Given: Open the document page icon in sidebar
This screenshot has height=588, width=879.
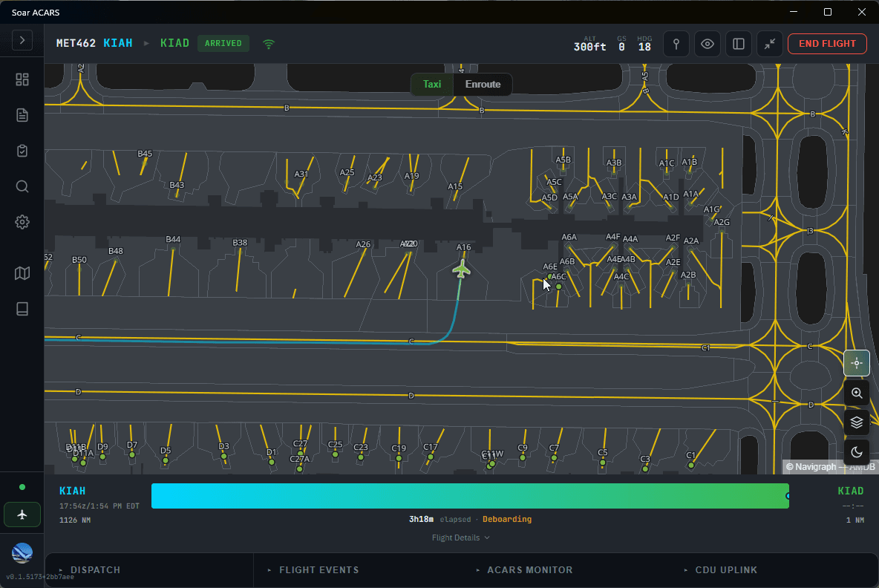Looking at the screenshot, I should (x=22, y=115).
